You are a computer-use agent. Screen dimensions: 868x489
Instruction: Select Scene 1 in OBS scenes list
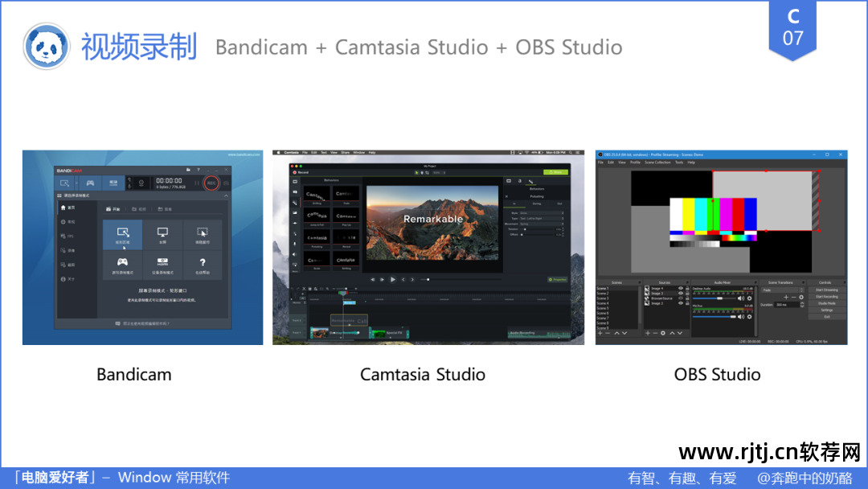pyautogui.click(x=616, y=288)
